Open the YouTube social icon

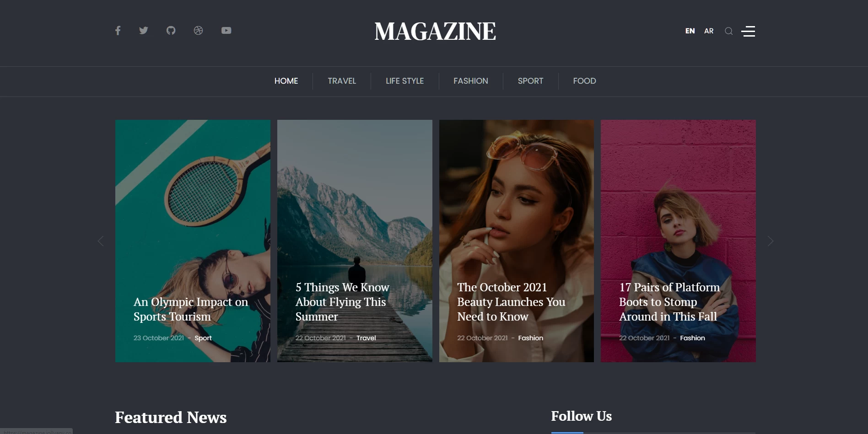[x=226, y=31]
